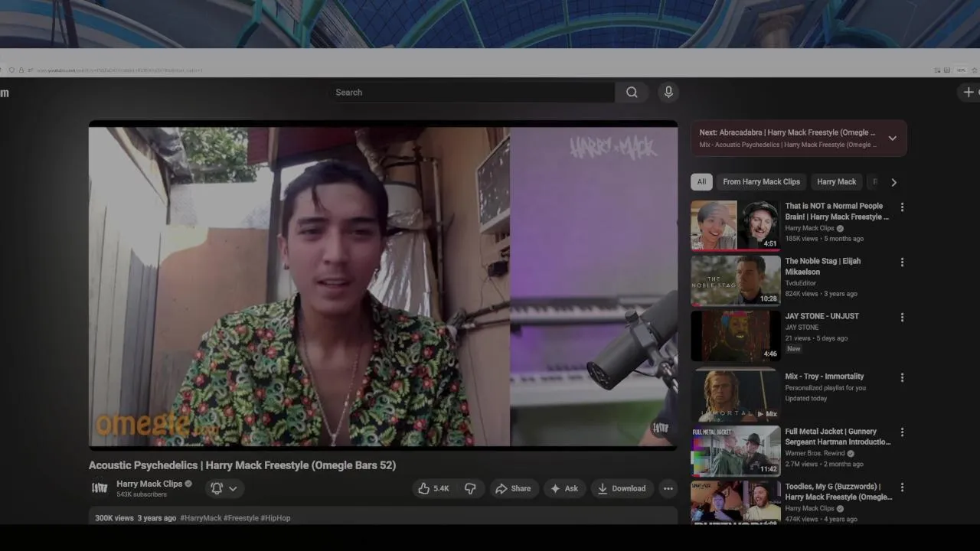The height and width of the screenshot is (551, 980).
Task: Click the 300K views 3 years ago text
Action: point(136,518)
